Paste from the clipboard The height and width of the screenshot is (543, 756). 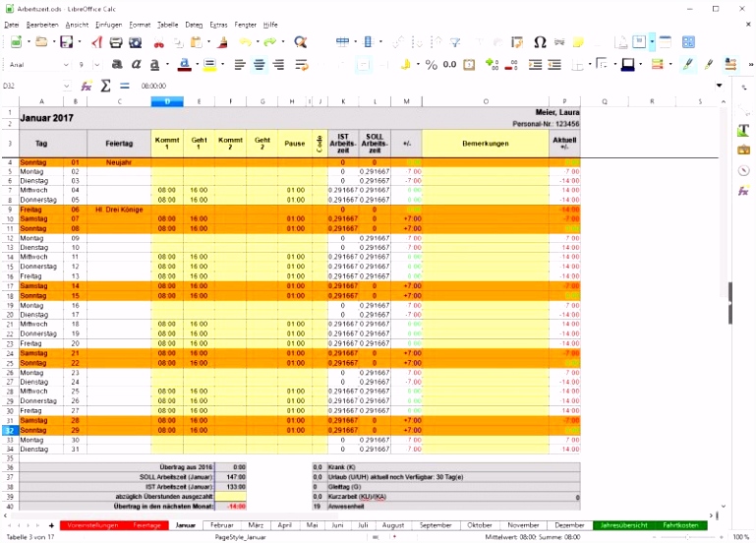click(197, 42)
